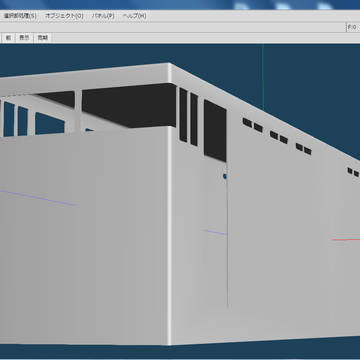This screenshot has height=360, width=360.
Task: Open the 選択部処理(S) menu
Action: [x=20, y=16]
